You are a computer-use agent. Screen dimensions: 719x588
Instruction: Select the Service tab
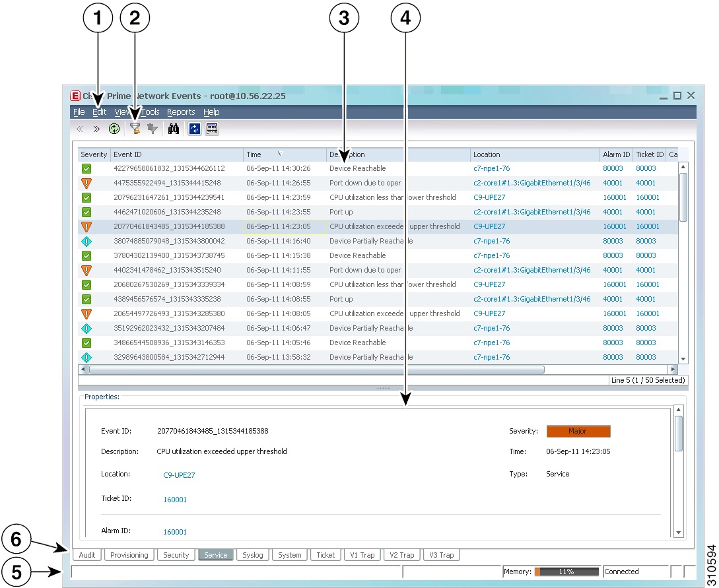215,555
